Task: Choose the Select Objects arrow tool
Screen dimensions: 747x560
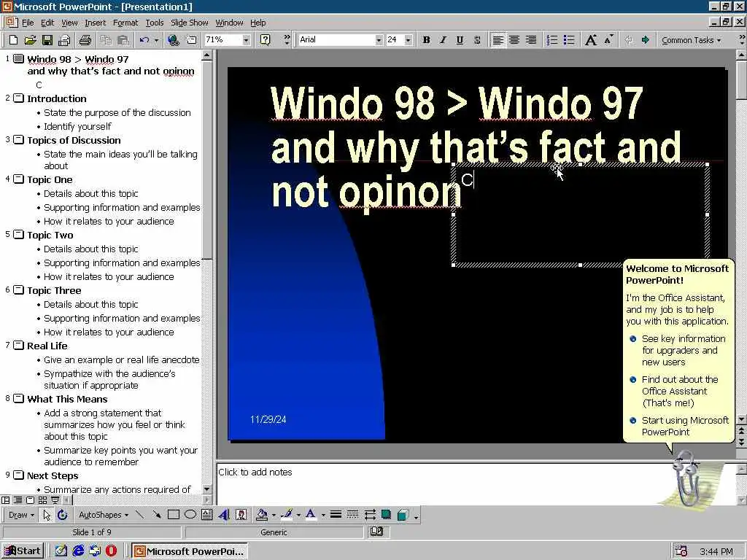Action: point(47,515)
